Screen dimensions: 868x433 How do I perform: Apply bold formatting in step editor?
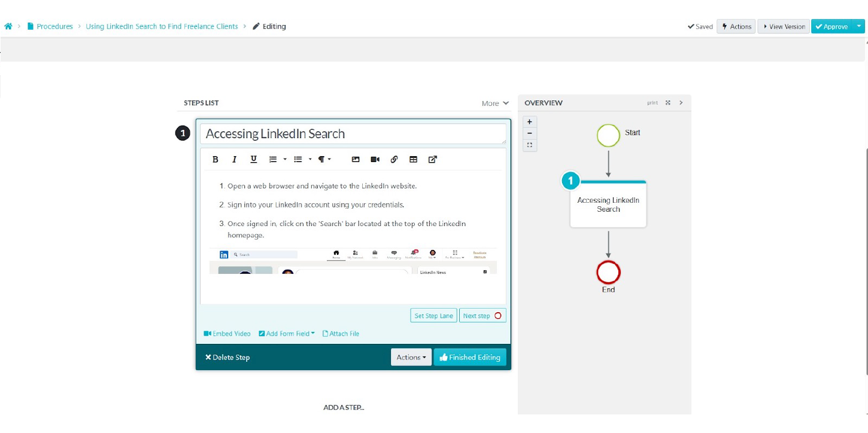pyautogui.click(x=216, y=160)
